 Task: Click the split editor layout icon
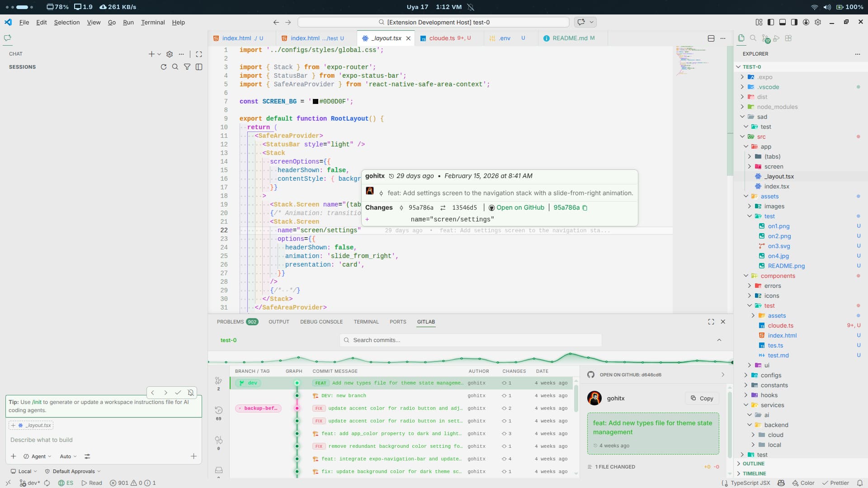(x=711, y=38)
